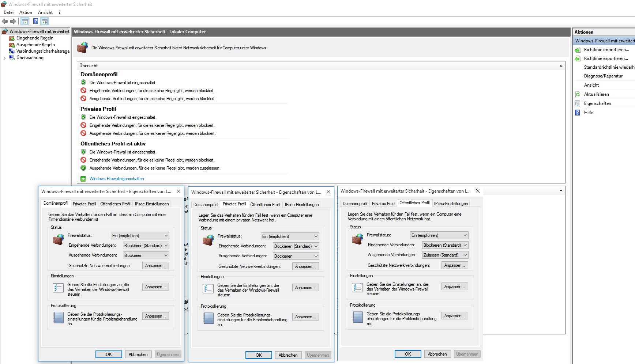Close the middle Privates Profil dialog
This screenshot has width=635, height=364.
click(x=328, y=192)
